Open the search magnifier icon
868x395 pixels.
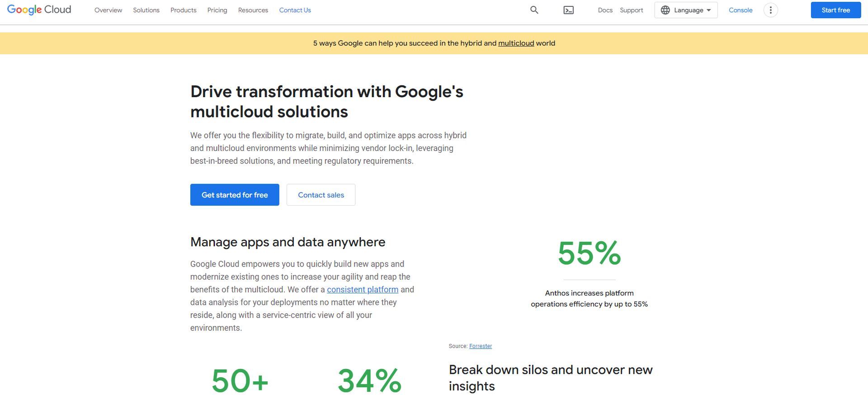534,10
